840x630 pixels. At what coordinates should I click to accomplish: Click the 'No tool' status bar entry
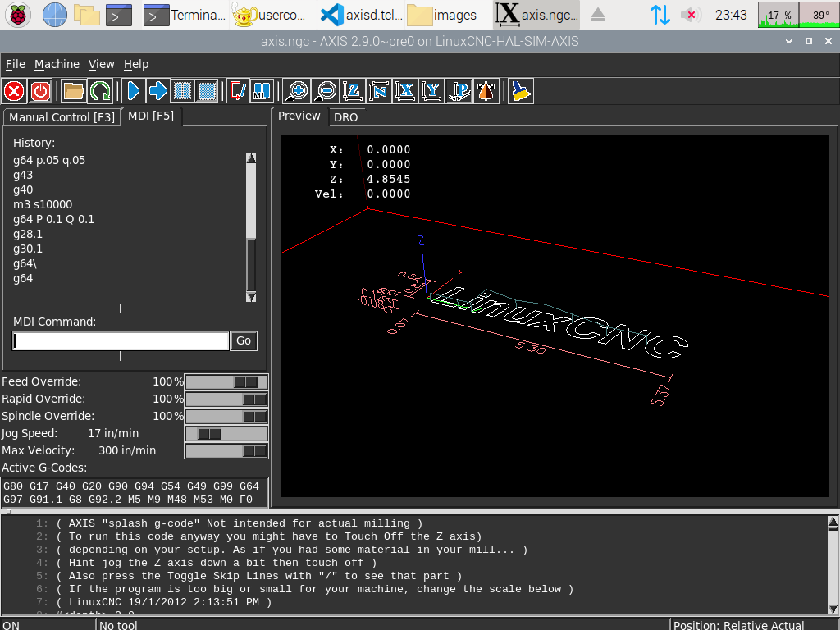point(118,624)
